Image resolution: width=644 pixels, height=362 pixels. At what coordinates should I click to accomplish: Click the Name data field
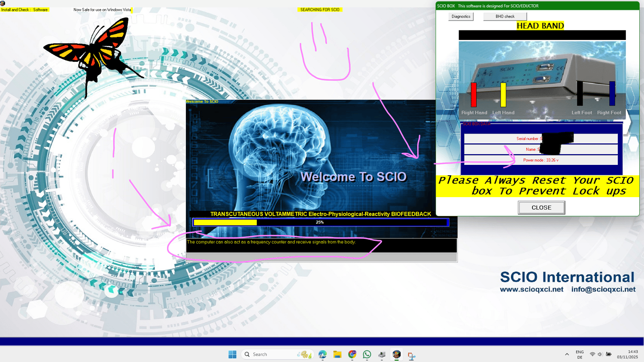click(541, 149)
